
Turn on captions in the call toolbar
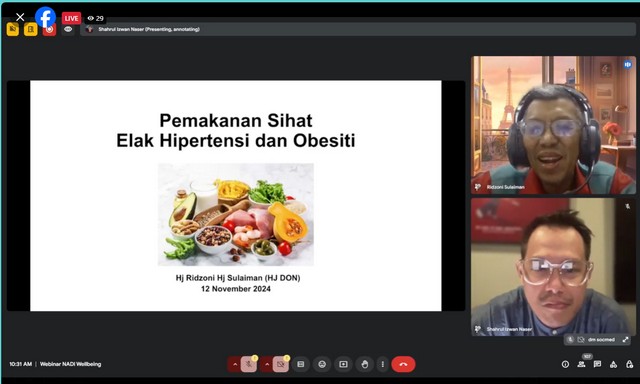[301, 364]
